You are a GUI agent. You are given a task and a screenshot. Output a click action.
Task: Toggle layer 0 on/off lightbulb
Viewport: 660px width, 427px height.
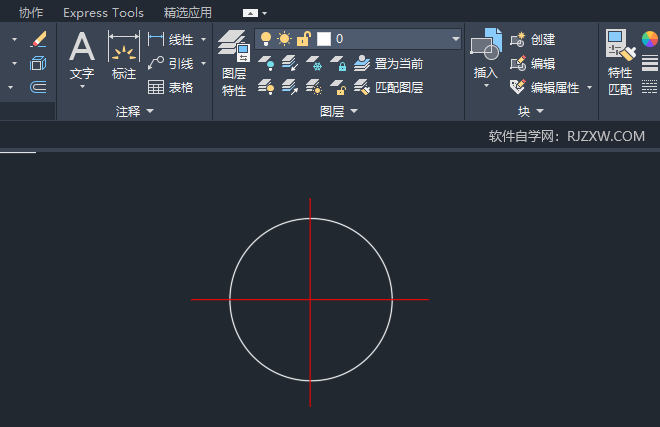tap(266, 39)
